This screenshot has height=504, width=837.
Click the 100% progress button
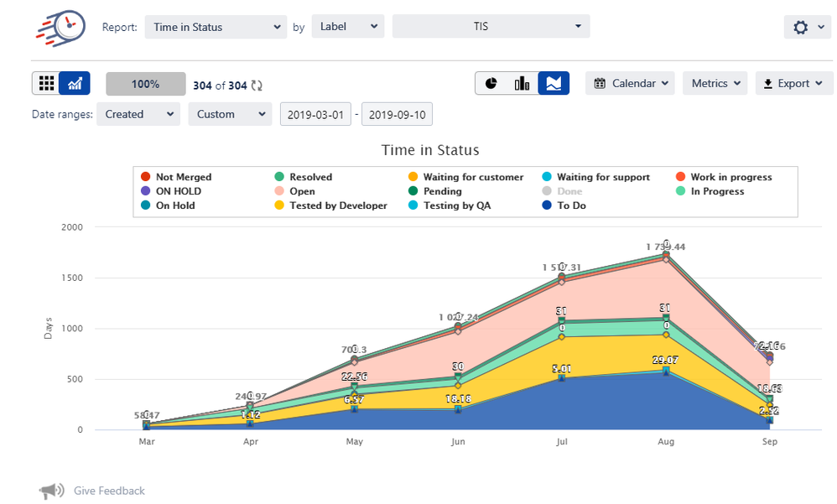(146, 84)
